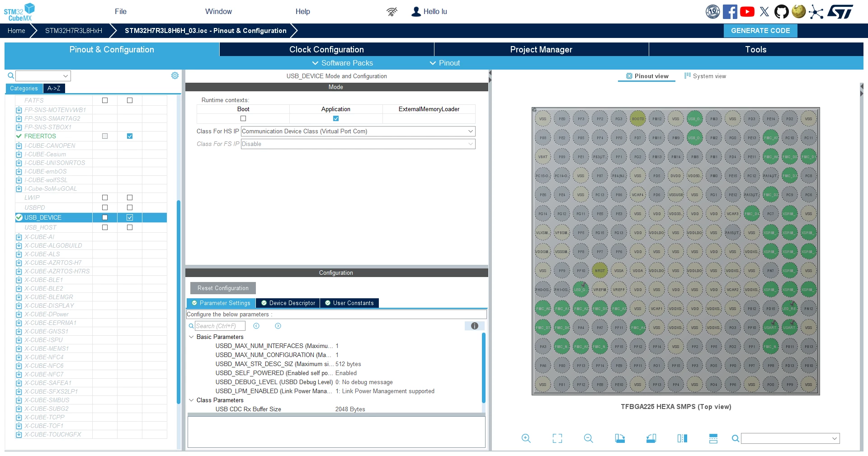Toggle FREERTOS application checkbox
This screenshot has width=868, height=456.
[x=130, y=136]
